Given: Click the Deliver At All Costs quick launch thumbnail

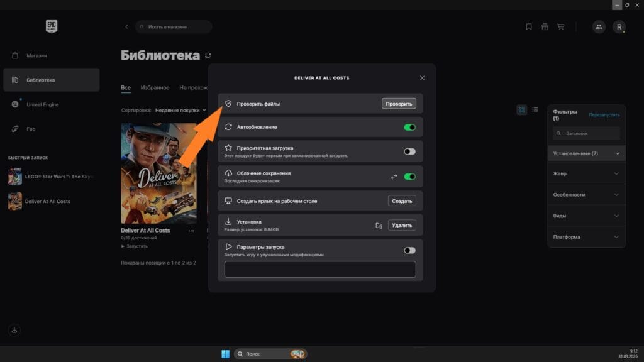Looking at the screenshot, I should (x=15, y=201).
